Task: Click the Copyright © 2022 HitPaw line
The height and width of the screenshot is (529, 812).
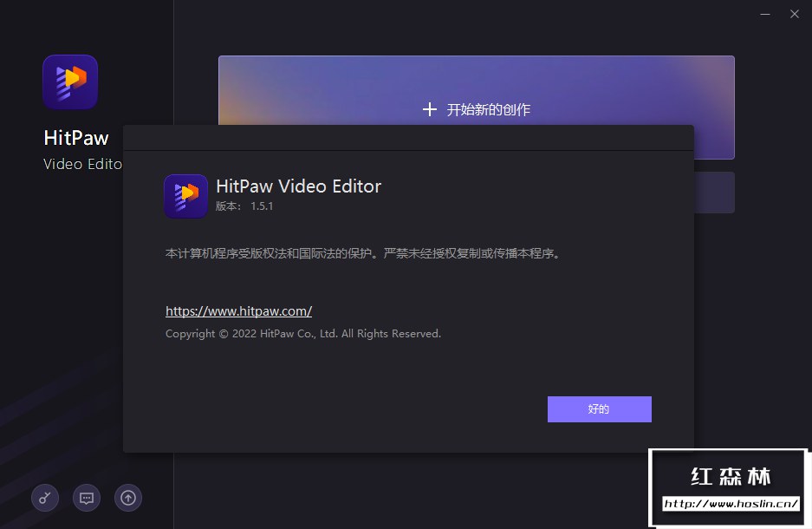Action: click(x=303, y=334)
